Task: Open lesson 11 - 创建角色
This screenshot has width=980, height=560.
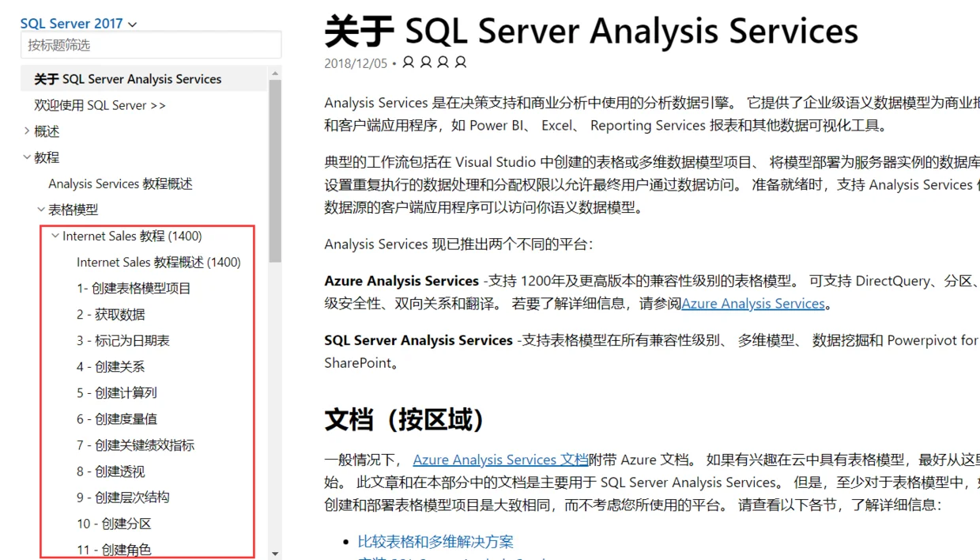Action: tap(114, 549)
